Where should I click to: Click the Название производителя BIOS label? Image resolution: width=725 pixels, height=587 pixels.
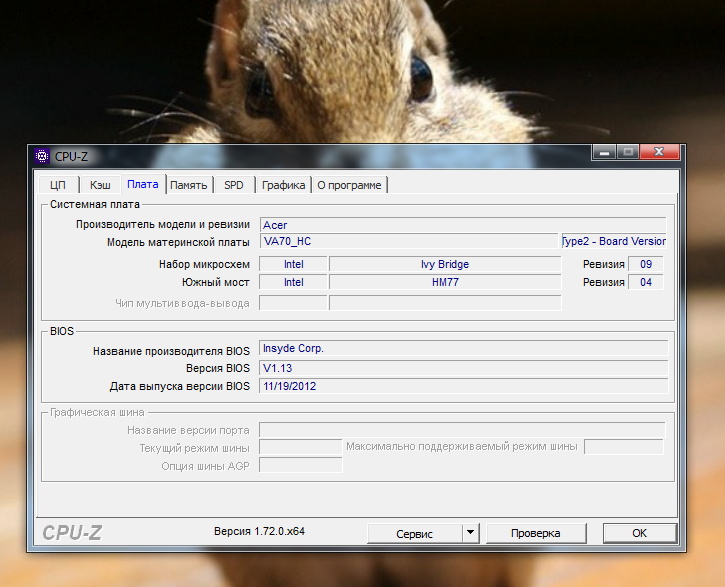coord(171,351)
